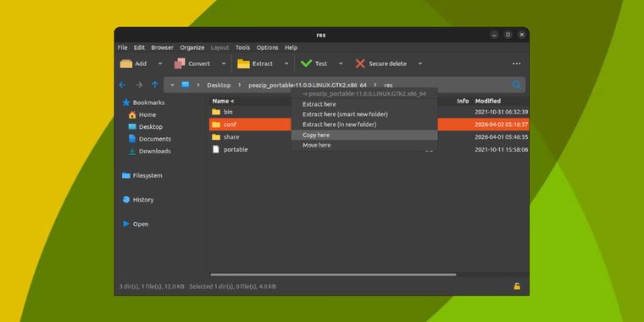This screenshot has width=644, height=322.
Task: Open Documents in the sidebar
Action: coord(150,139)
